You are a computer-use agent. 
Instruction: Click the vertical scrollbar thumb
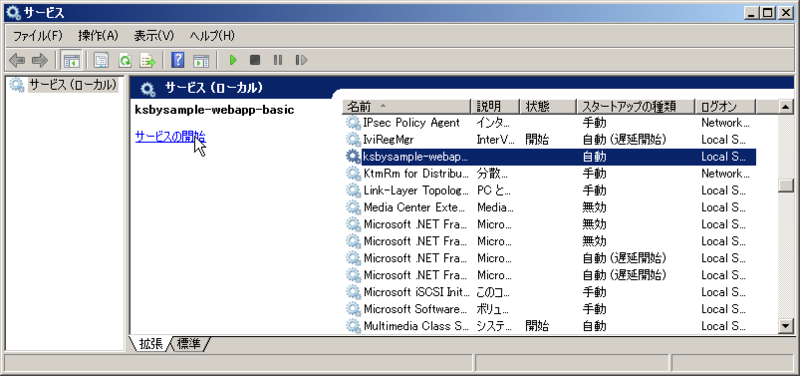pos(786,185)
